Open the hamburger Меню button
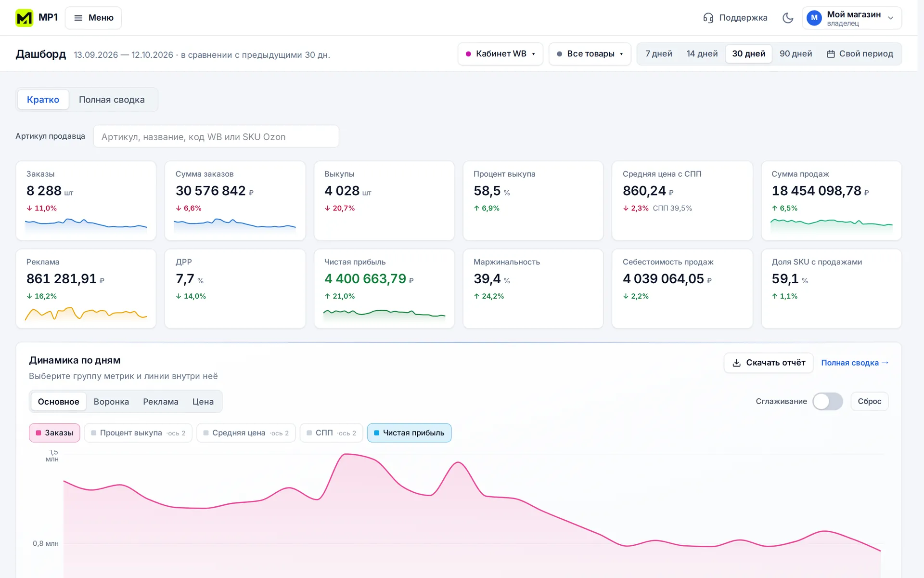 [93, 18]
